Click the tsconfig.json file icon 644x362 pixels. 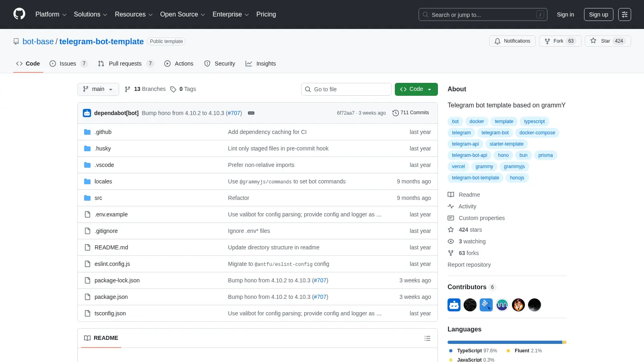[87, 313]
